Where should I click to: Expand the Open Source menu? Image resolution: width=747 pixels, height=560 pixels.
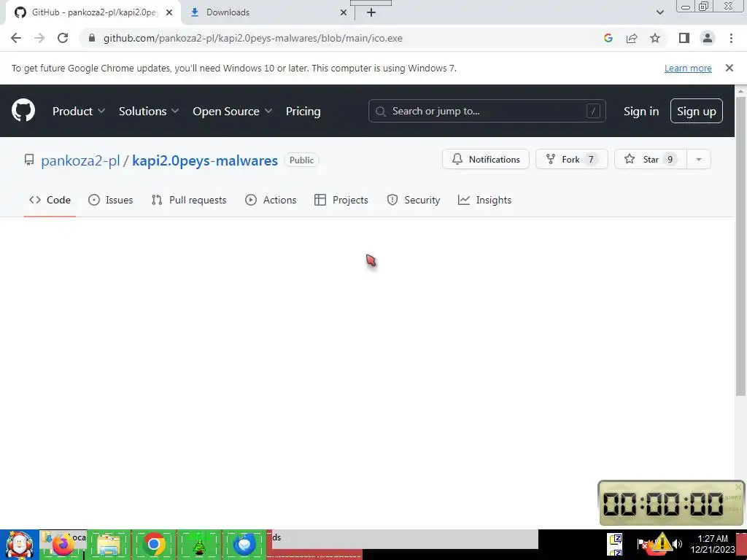[233, 111]
